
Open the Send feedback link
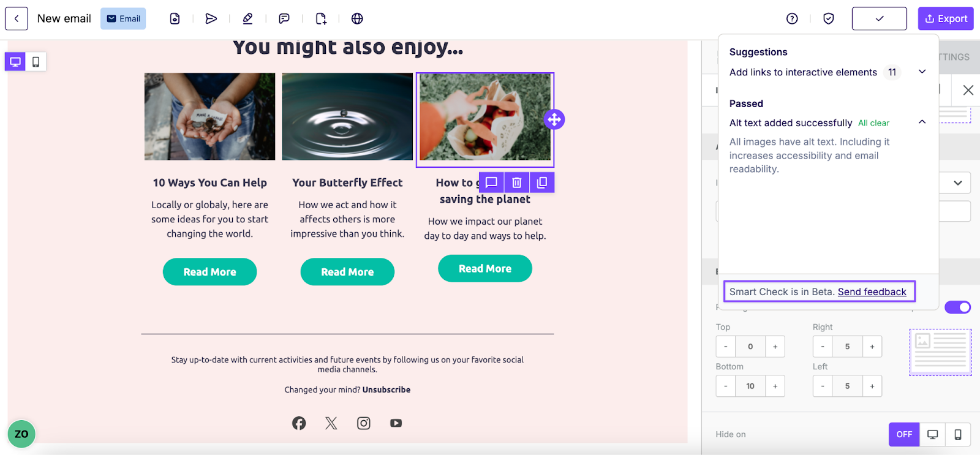[x=872, y=291]
